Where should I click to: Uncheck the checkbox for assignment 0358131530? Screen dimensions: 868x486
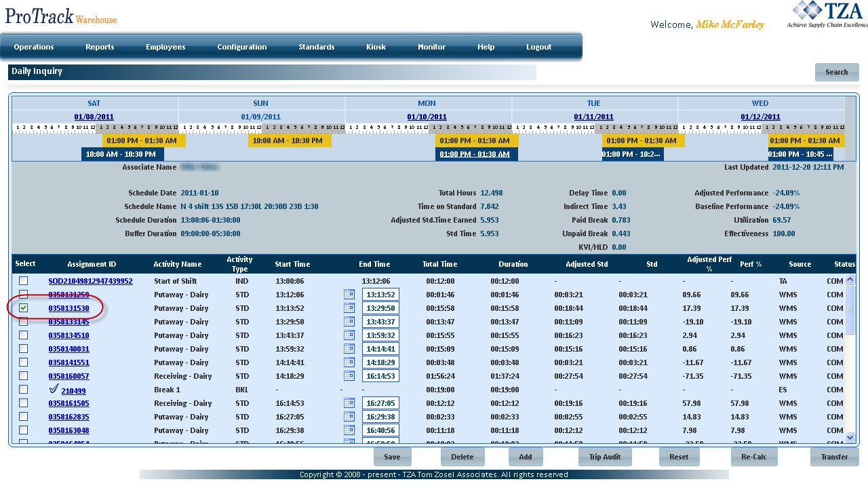(x=24, y=308)
